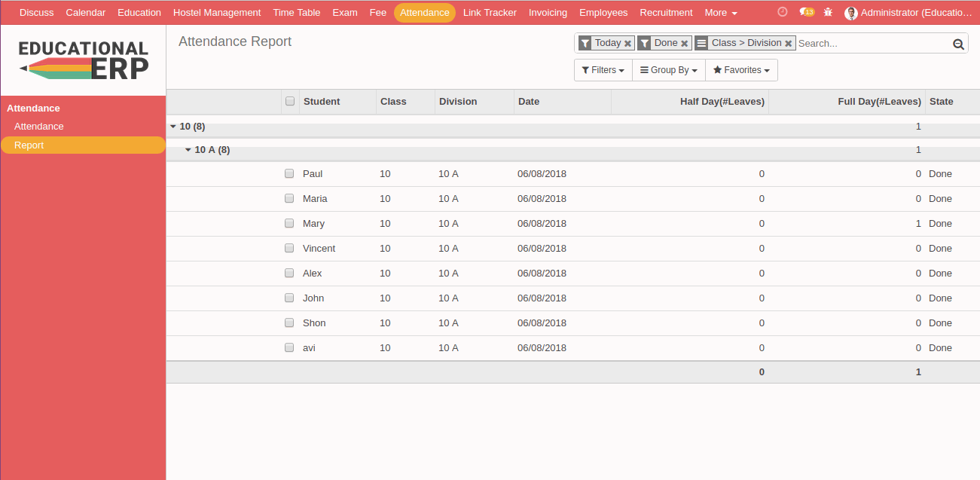This screenshot has width=980, height=480.
Task: Click the Educational ERP logo
Action: (x=84, y=60)
